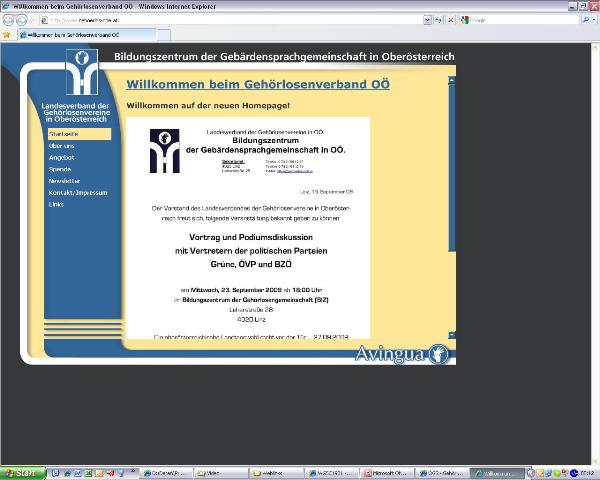Screen dimensions: 600x480
Task: Open the Startseite navigation item
Action: 64,133
